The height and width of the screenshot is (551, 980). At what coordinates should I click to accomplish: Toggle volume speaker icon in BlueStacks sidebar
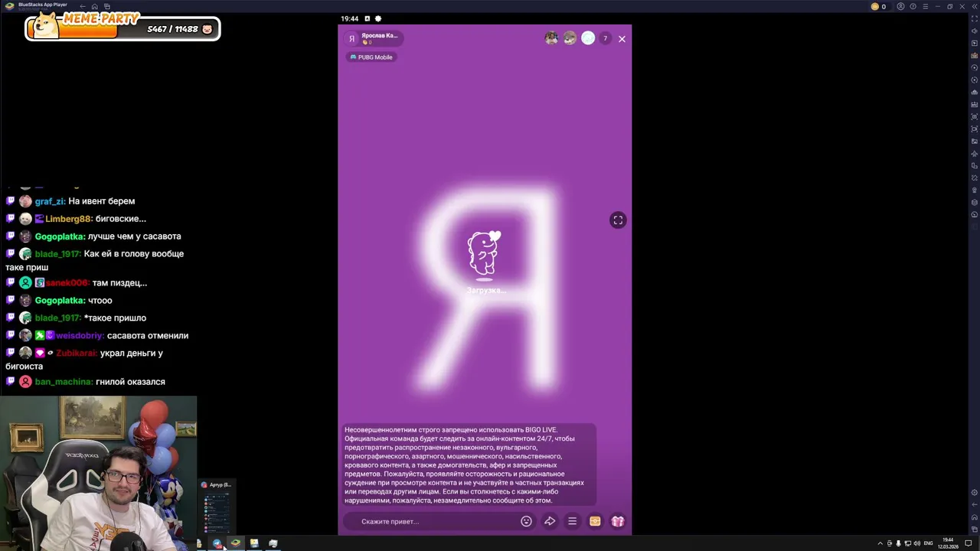(975, 31)
